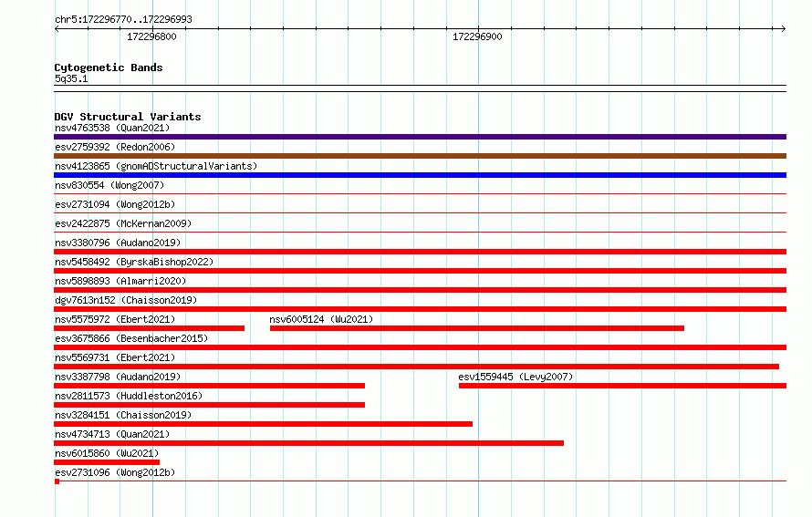Click the nsv3380796 (Audano2019) label
This screenshot has height=517, width=812.
click(118, 243)
